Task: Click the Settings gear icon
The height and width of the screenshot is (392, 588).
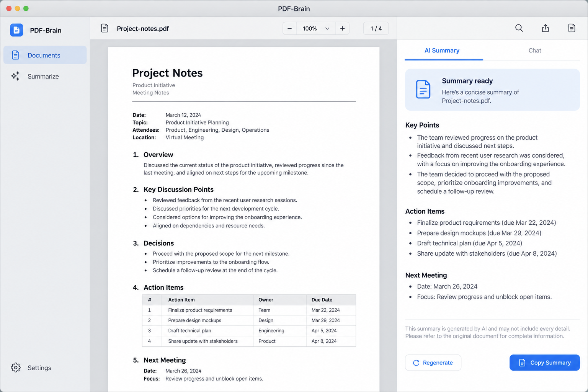Action: (16, 367)
